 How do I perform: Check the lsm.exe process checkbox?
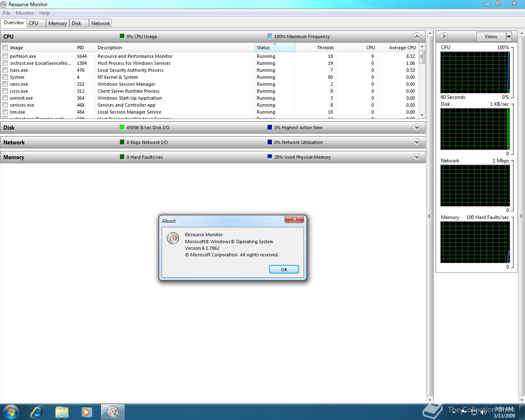pyautogui.click(x=5, y=112)
